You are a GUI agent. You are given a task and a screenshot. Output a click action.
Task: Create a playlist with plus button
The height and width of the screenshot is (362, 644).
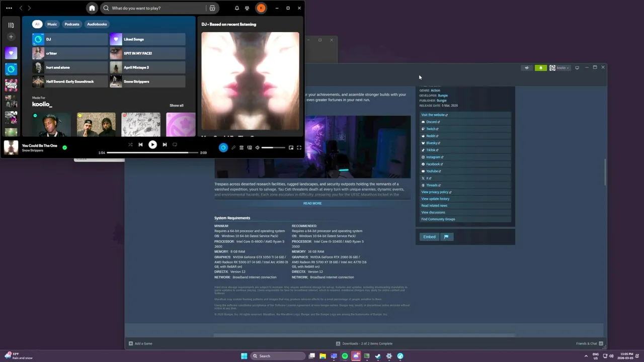click(x=11, y=37)
